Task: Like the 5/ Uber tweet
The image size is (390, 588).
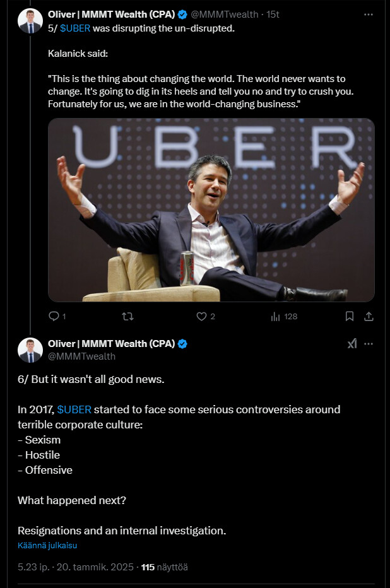Action: coord(202,316)
